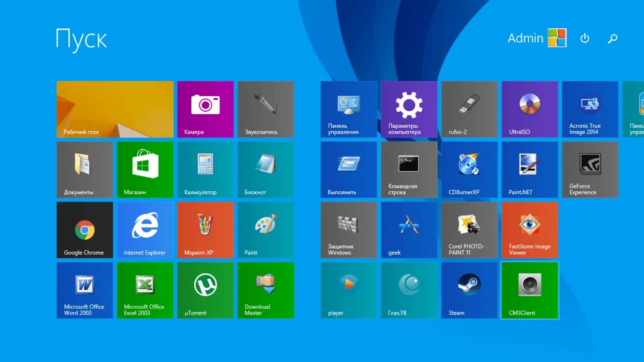Launch the Download Master tile

[266, 290]
